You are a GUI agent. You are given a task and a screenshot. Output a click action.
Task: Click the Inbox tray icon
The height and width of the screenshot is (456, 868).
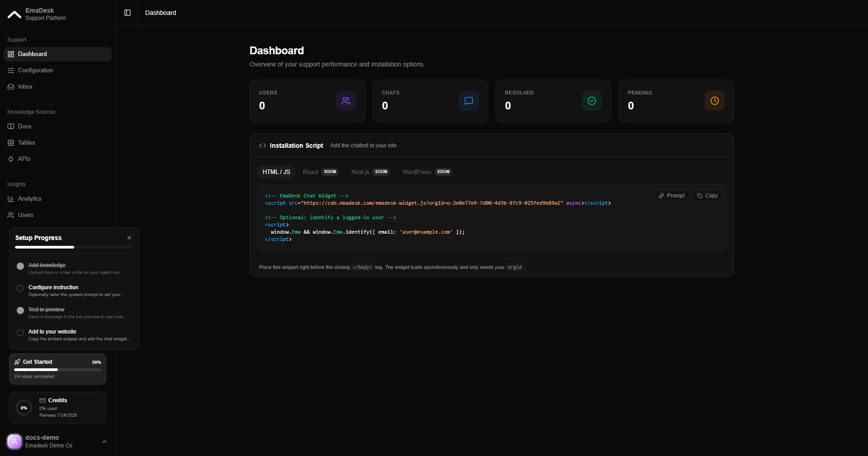coord(11,87)
